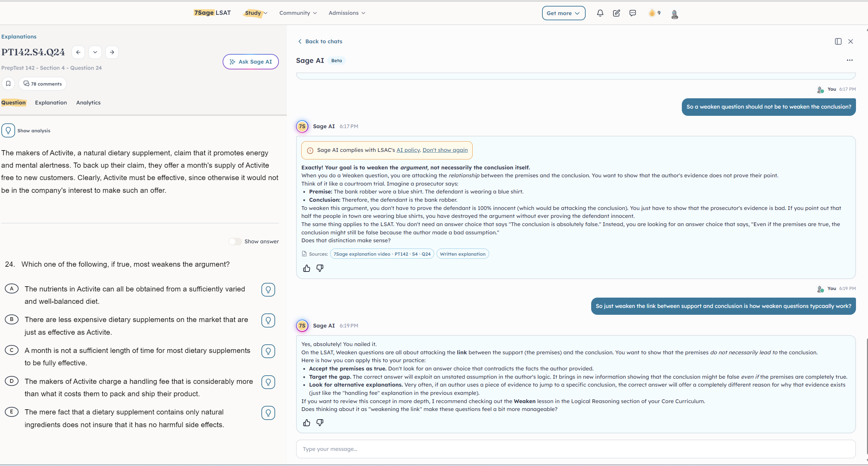Open the user profile avatar in header

[x=675, y=14]
